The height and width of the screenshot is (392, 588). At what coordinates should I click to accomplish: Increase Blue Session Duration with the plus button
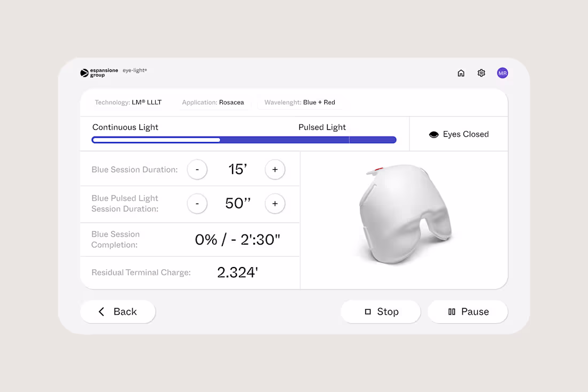click(x=275, y=169)
